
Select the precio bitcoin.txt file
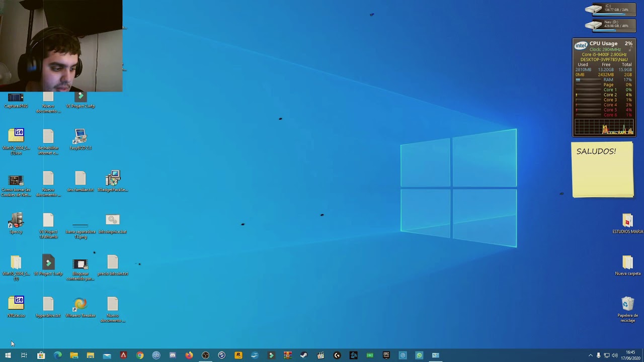coord(113,266)
